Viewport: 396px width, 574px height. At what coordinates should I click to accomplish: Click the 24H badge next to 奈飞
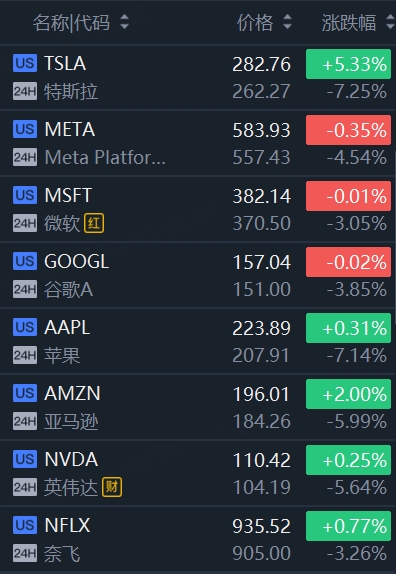pyautogui.click(x=25, y=553)
